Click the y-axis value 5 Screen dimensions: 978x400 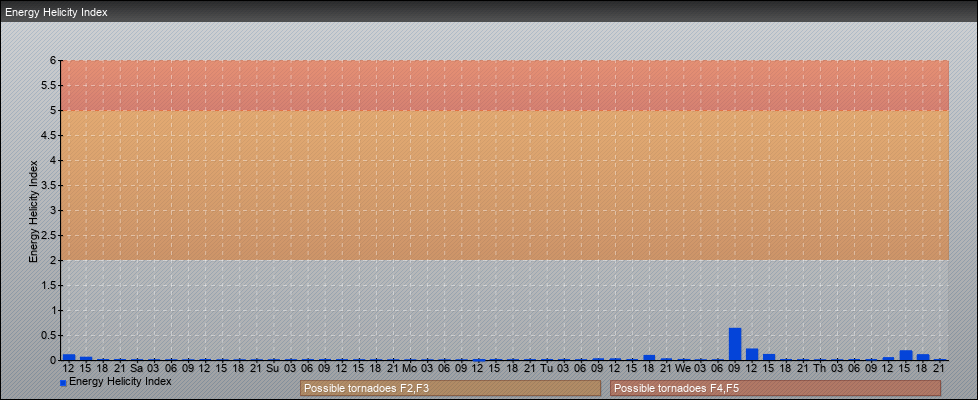tap(54, 110)
